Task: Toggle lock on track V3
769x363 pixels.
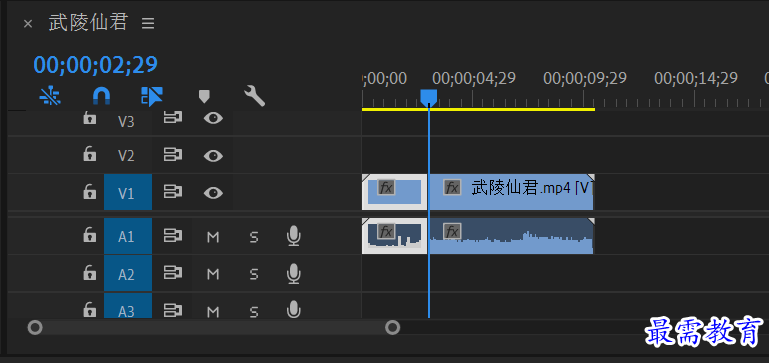Action: click(89, 118)
